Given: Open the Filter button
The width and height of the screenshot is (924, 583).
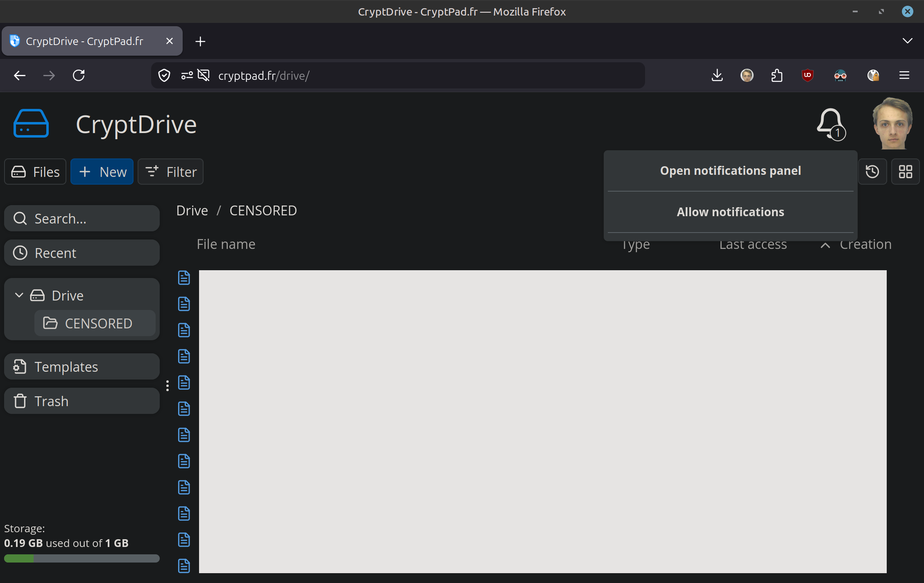Looking at the screenshot, I should click(170, 172).
